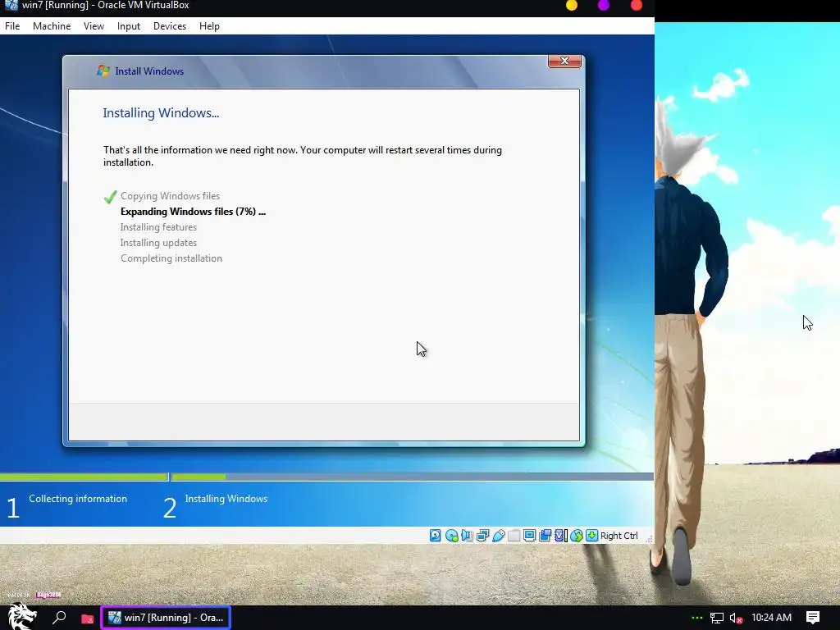Click the 'Copying Windows files' step text
Image resolution: width=840 pixels, height=630 pixels.
tap(170, 196)
